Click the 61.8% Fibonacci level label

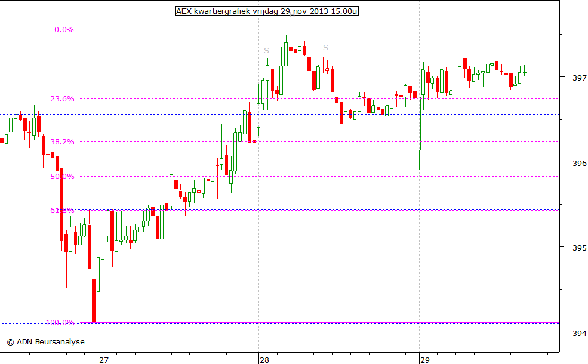point(62,210)
